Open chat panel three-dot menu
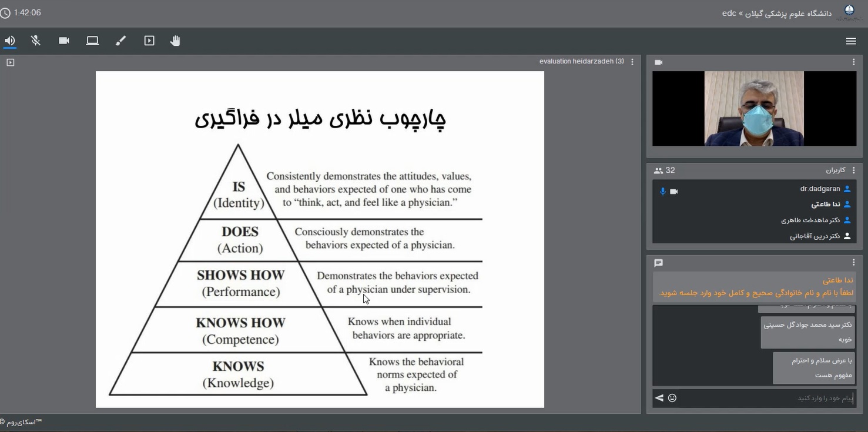 coord(853,263)
